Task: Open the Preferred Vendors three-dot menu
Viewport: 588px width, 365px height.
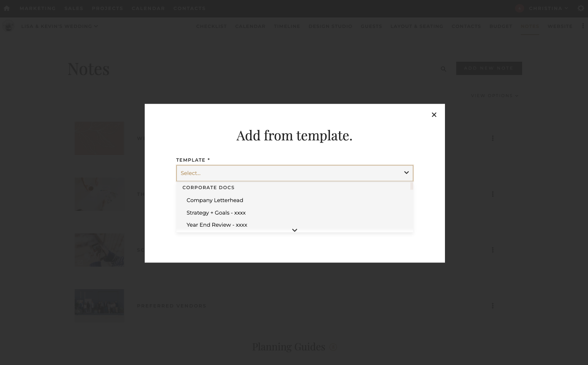Action: click(x=493, y=306)
